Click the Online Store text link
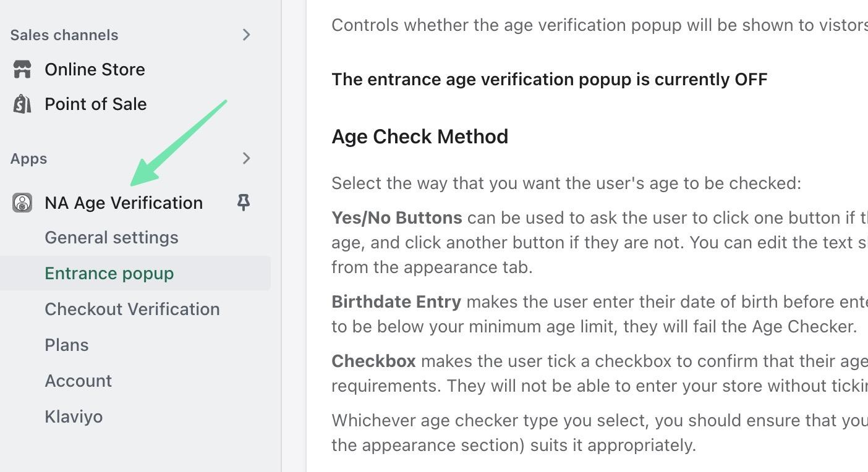Viewport: 868px width, 472px height. [x=95, y=69]
